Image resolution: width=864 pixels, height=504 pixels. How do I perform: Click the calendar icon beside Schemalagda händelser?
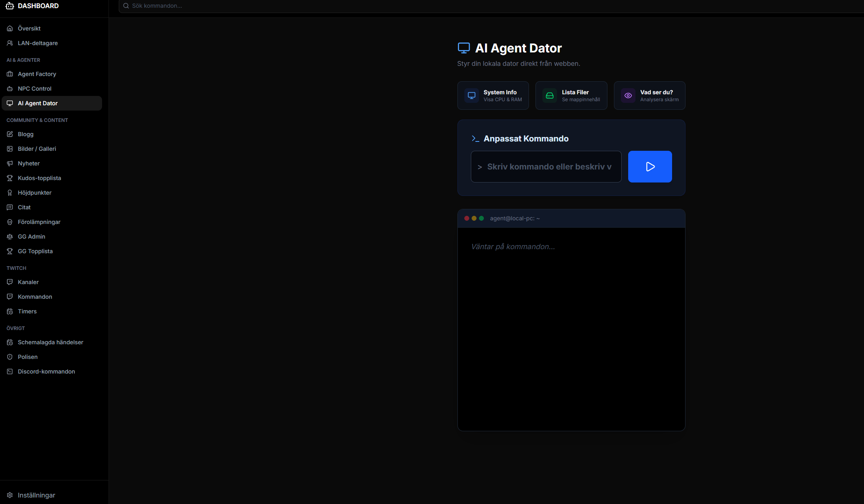click(10, 342)
